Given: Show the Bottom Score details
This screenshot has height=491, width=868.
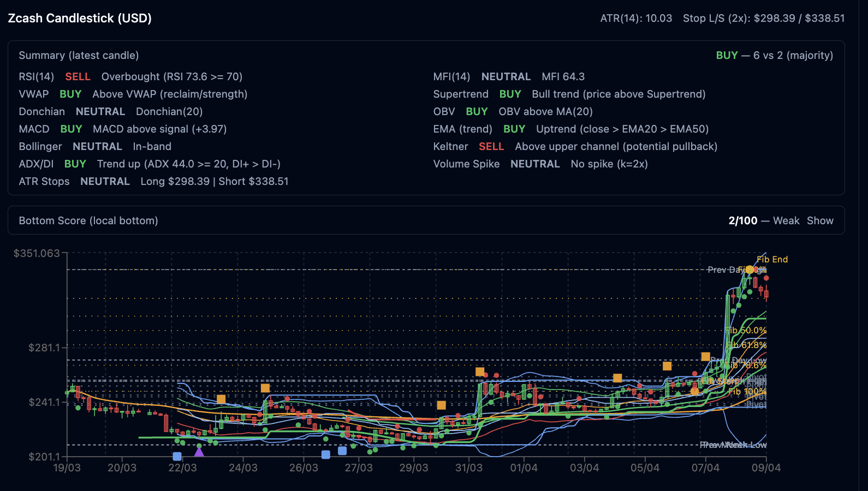Looking at the screenshot, I should coord(820,220).
